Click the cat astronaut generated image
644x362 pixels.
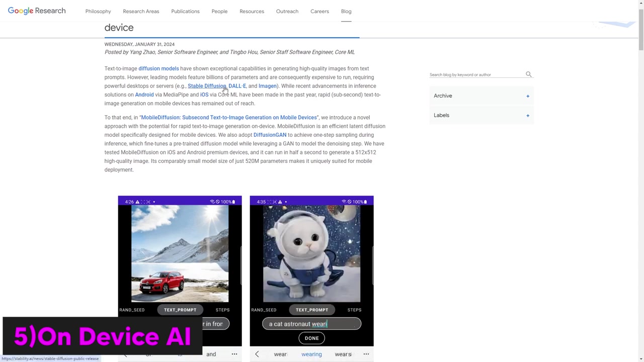311,253
